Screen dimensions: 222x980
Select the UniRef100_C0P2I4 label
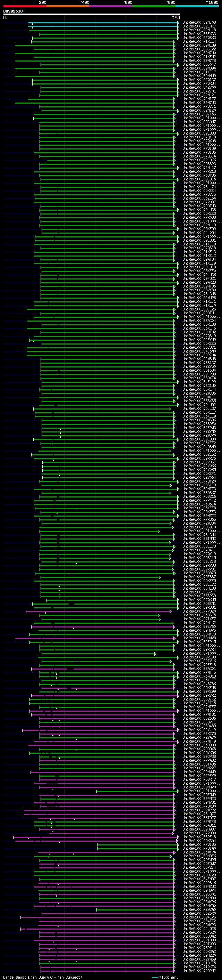point(199,868)
